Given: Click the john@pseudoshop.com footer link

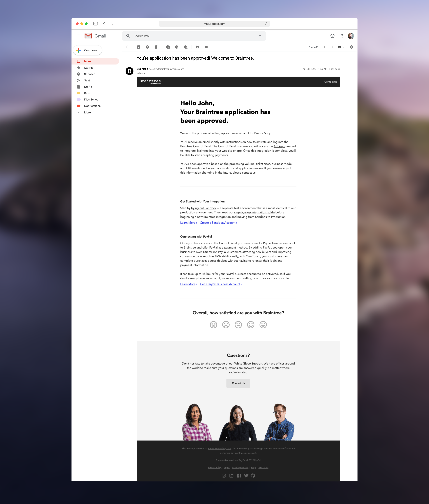Looking at the screenshot, I should tap(219, 449).
